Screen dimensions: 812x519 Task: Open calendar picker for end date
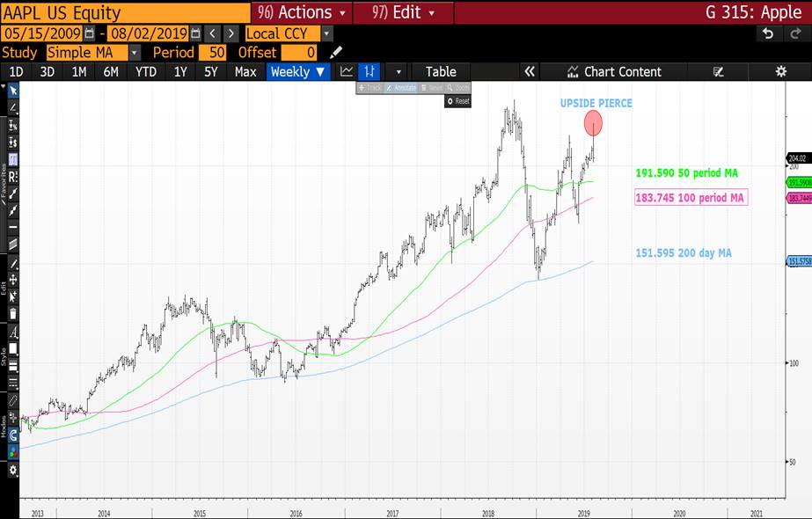(x=196, y=33)
